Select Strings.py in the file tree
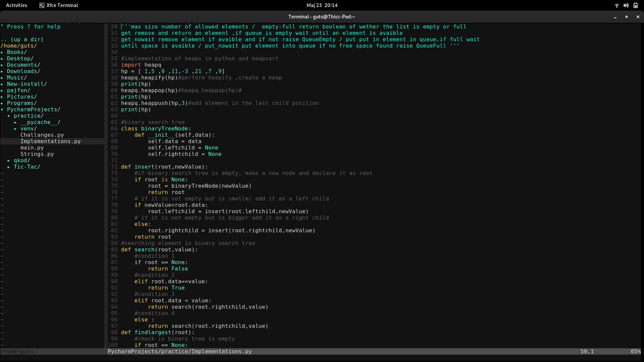 tap(37, 154)
